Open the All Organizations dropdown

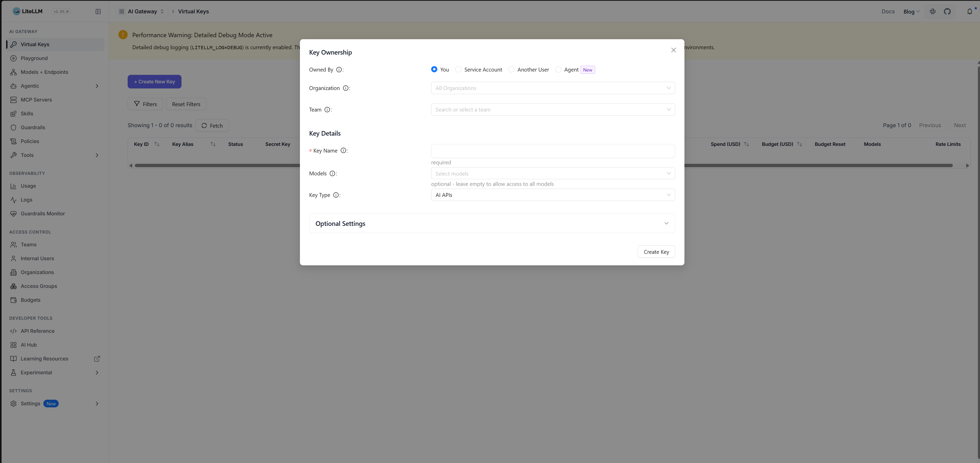point(553,88)
